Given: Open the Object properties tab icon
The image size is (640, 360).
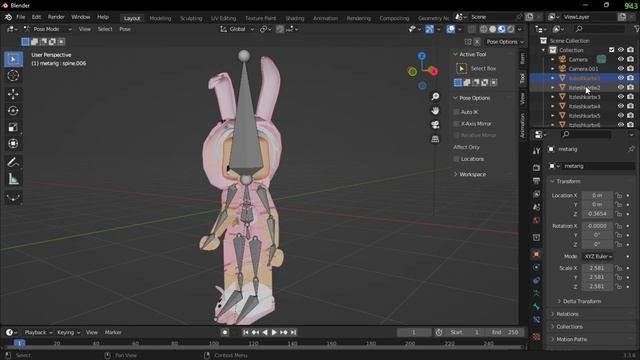Looking at the screenshot, I should coord(536,254).
